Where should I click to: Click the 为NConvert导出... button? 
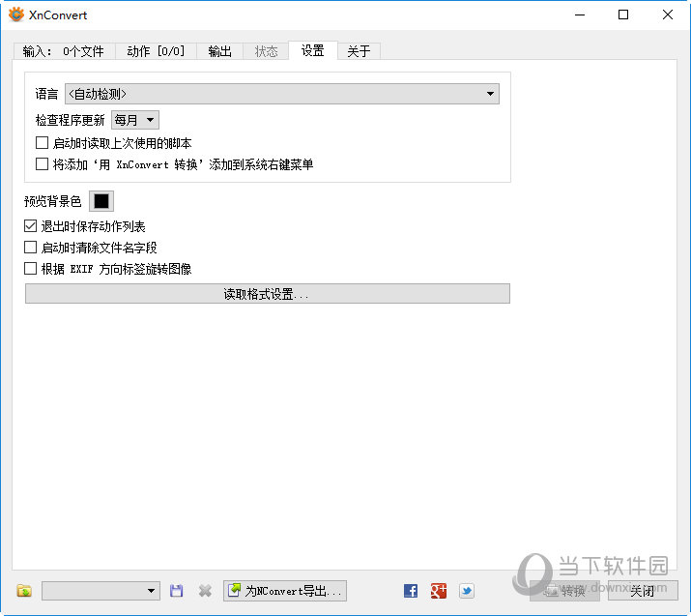click(x=285, y=591)
